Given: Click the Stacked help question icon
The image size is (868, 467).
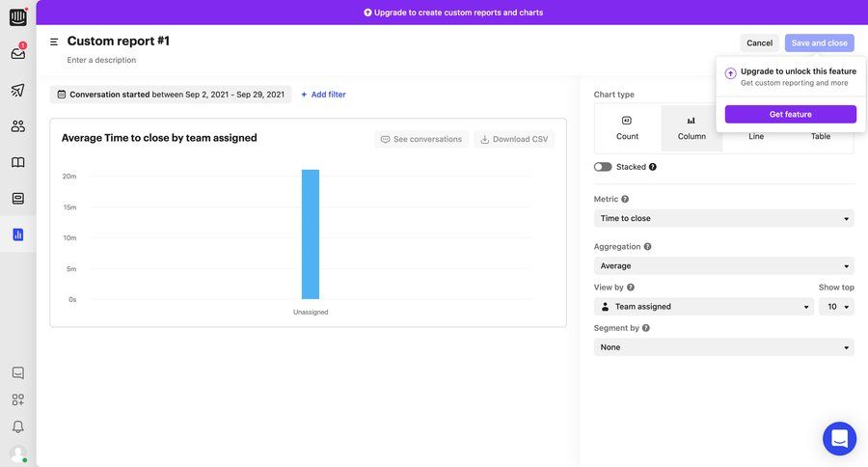Looking at the screenshot, I should (653, 167).
